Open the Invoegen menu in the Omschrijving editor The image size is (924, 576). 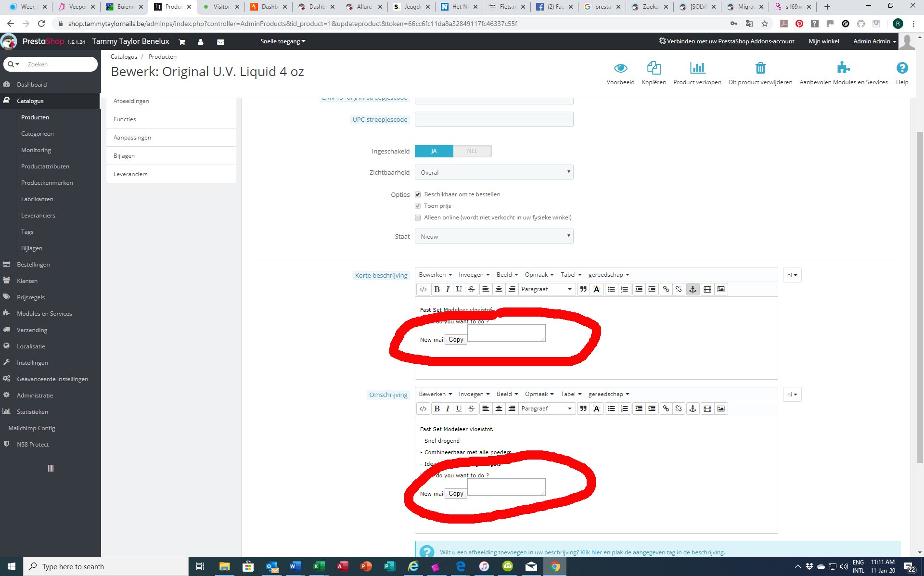click(x=474, y=394)
